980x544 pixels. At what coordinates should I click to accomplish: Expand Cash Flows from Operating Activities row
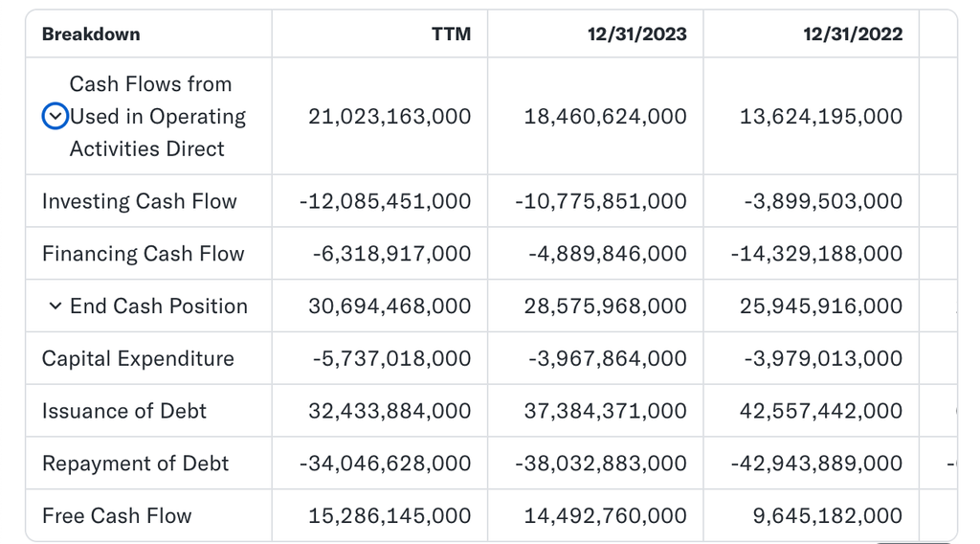pyautogui.click(x=56, y=117)
